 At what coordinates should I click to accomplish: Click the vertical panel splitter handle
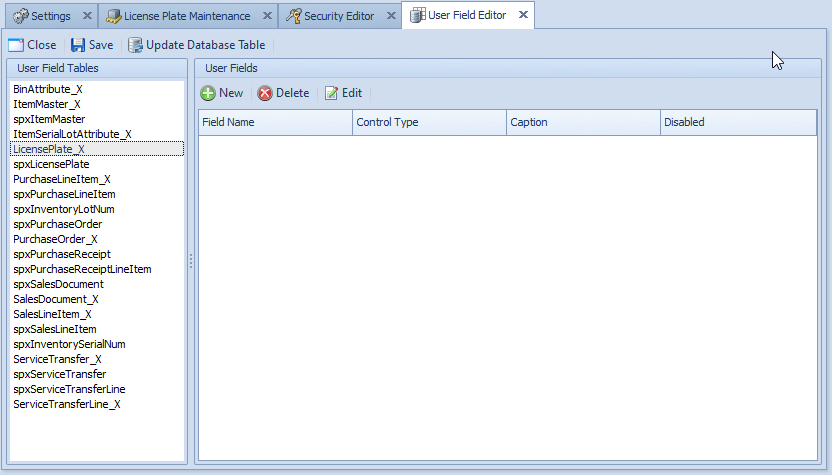tap(190, 260)
